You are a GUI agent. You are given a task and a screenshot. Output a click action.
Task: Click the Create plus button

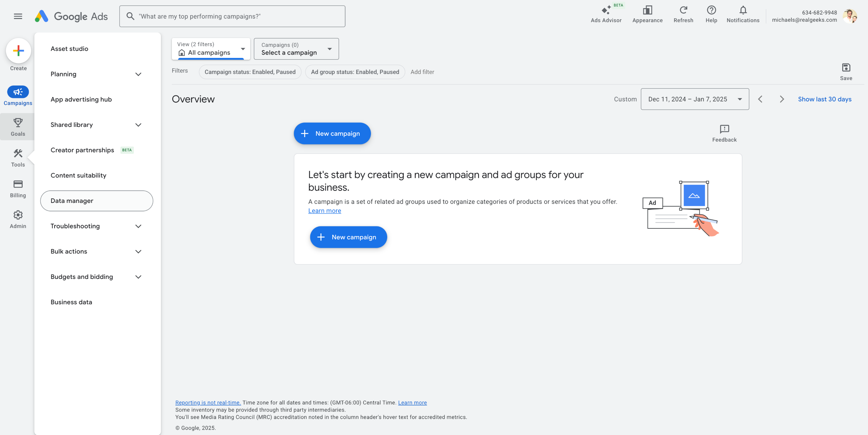(x=18, y=51)
